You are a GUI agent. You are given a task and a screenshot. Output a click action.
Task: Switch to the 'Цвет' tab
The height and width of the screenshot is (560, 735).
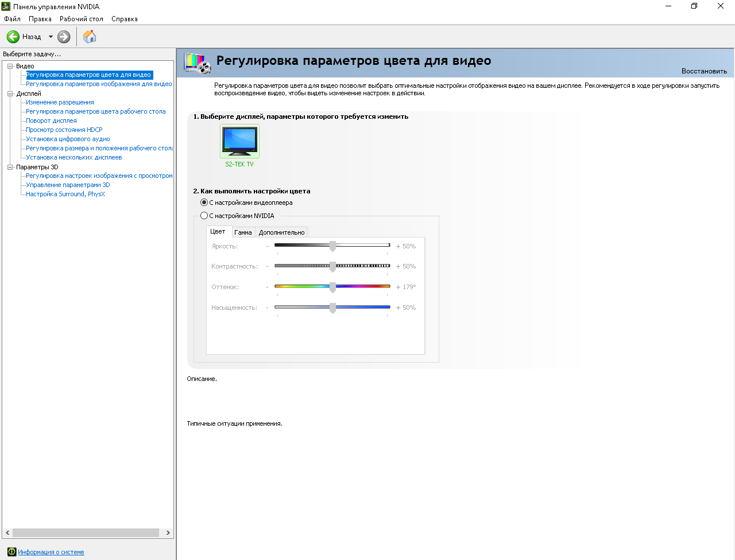click(218, 232)
